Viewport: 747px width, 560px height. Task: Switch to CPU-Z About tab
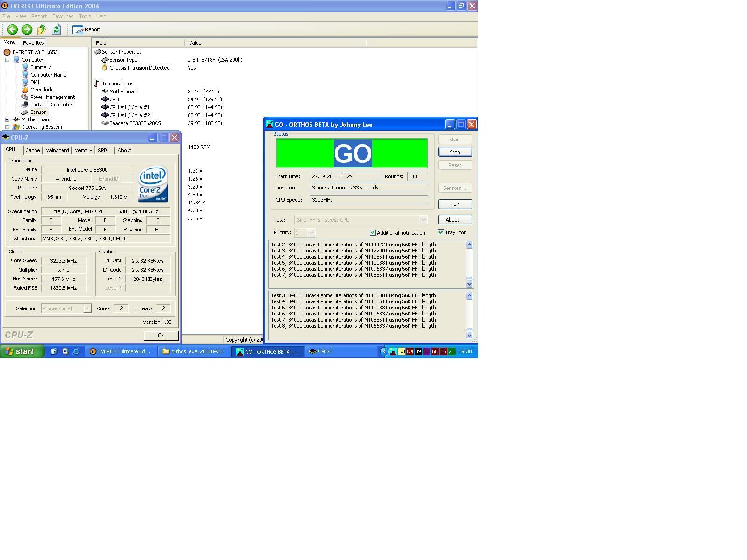pos(124,150)
